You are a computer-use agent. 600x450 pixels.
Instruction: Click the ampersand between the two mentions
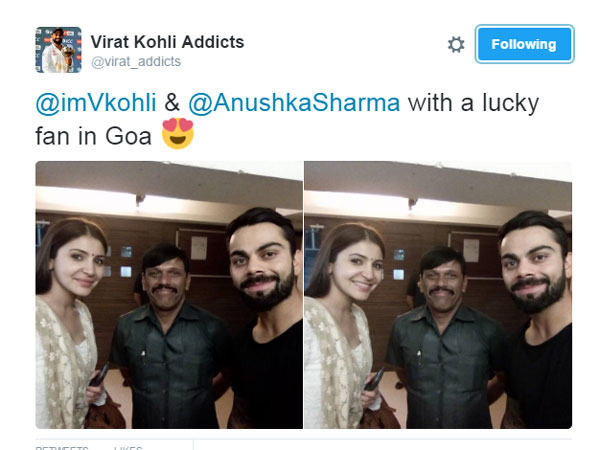point(172,103)
